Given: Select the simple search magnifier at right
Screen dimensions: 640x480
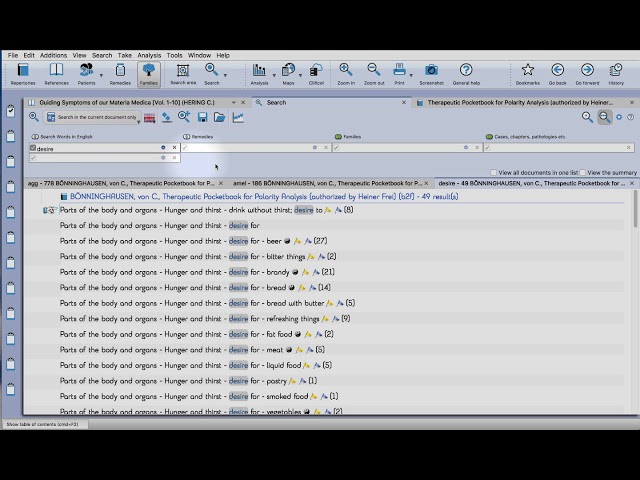Looking at the screenshot, I should click(587, 117).
